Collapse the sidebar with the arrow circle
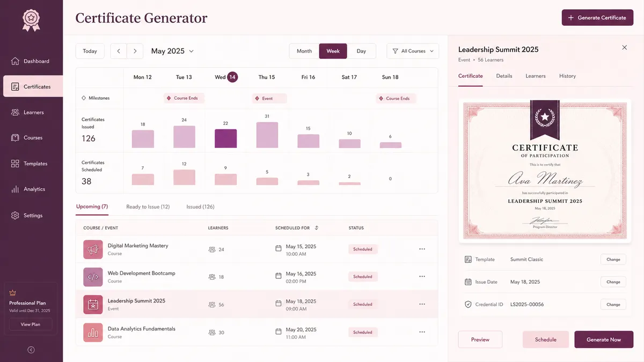 tap(31, 350)
